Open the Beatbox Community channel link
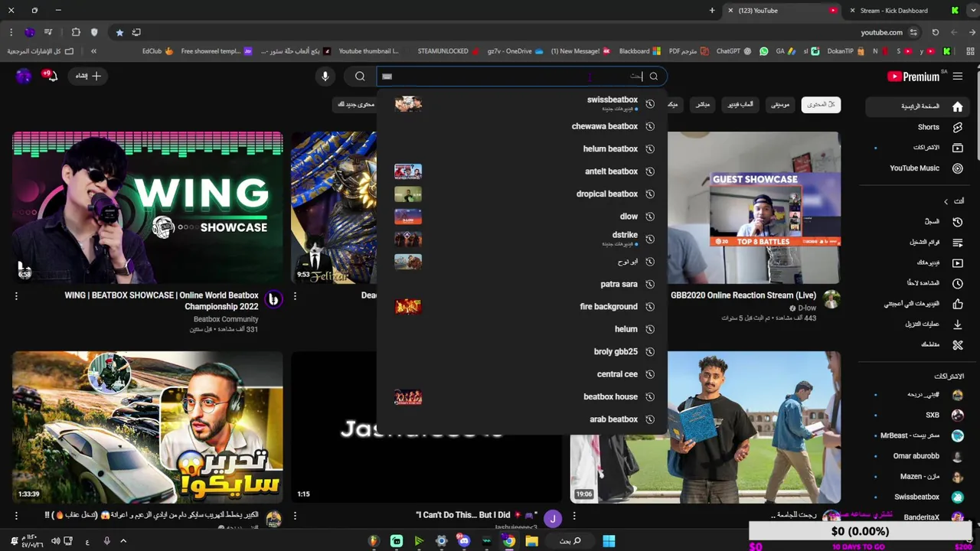Screen dimensions: 980x551 point(226,319)
